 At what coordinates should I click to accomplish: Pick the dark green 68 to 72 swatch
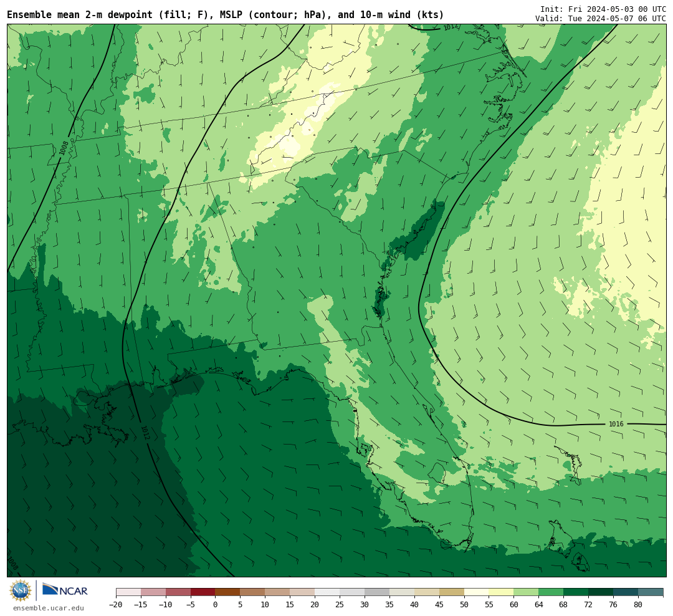(576, 592)
